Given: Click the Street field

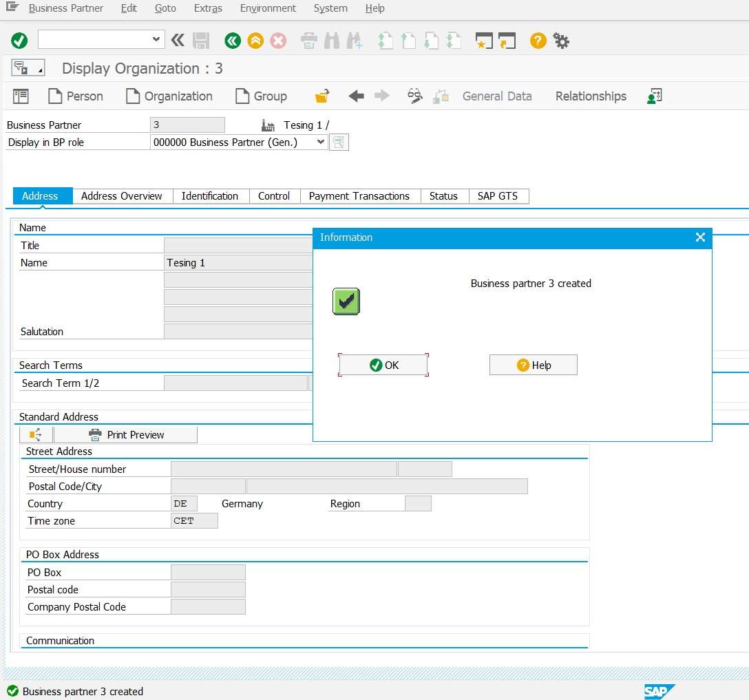Looking at the screenshot, I should (284, 469).
